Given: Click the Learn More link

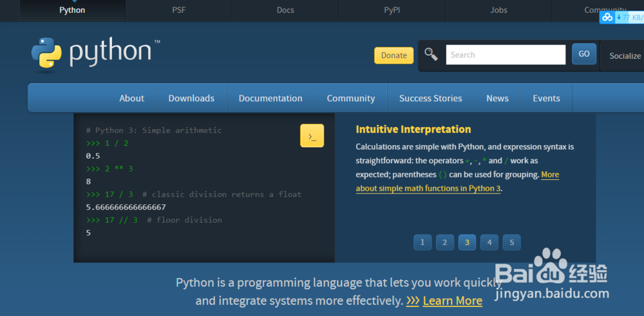Looking at the screenshot, I should click(452, 301).
